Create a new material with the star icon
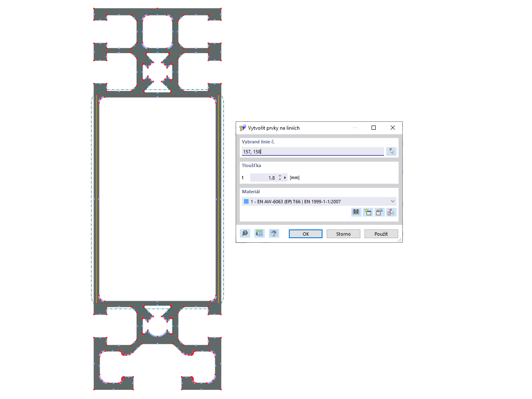This screenshot has height=399, width=532. click(368, 212)
